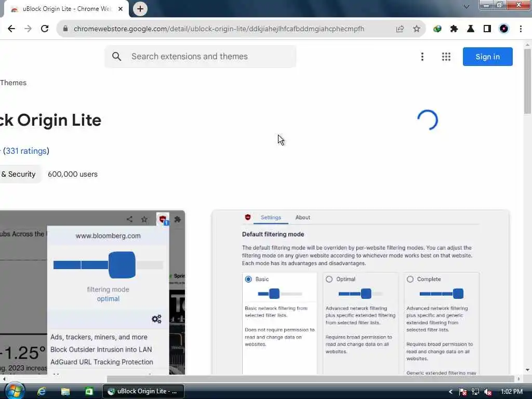Go back with the browser back arrow

click(11, 29)
